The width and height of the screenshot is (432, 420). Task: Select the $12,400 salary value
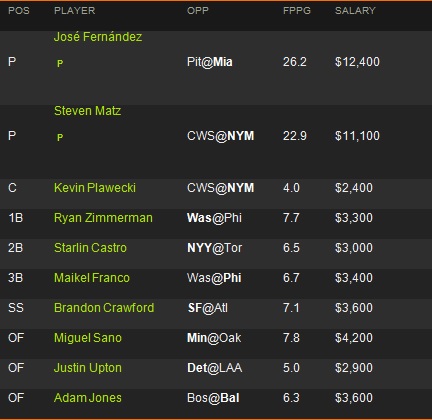[357, 62]
